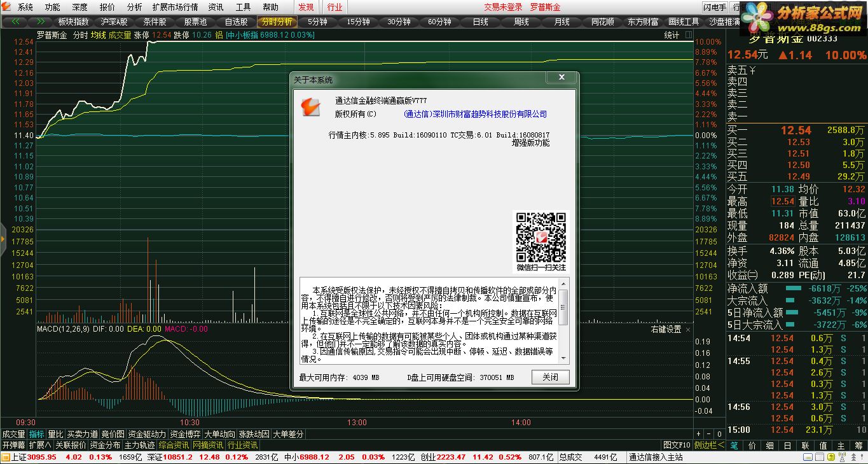Click the left edge panel expand arrow
Viewport: 868px width, 464px height.
click(x=3, y=239)
